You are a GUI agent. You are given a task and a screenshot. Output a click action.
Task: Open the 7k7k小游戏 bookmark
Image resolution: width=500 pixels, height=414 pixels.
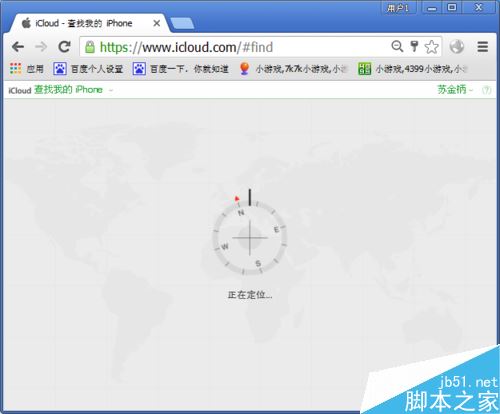[x=293, y=69]
